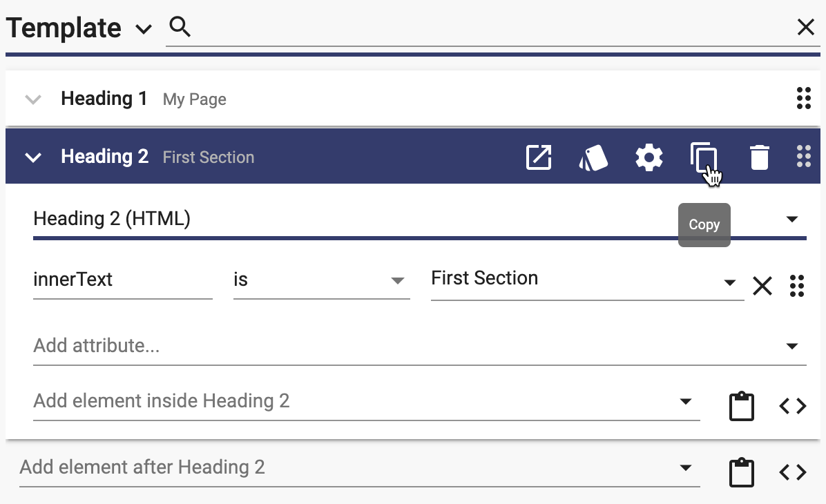The image size is (826, 504).
Task: Copy the Heading 2 element
Action: pos(704,157)
